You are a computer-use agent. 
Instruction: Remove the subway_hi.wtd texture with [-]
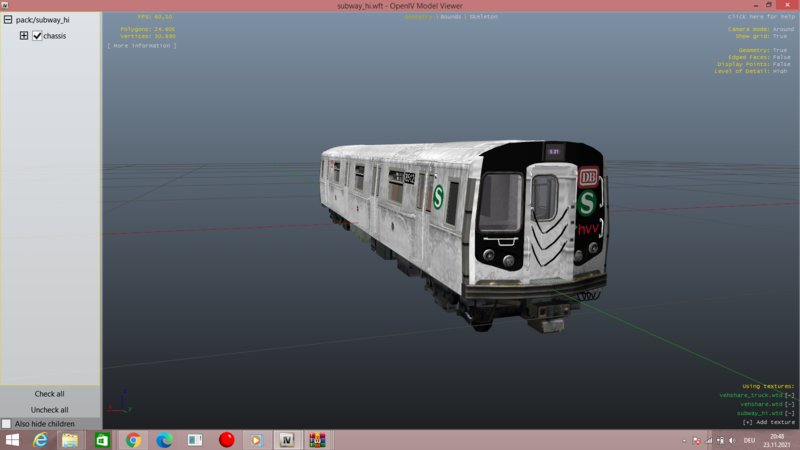(790, 413)
